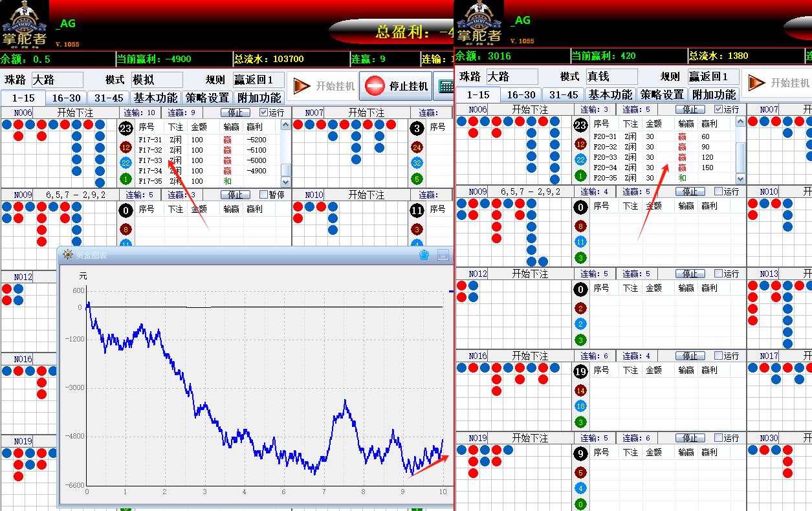Click the green 1 circle in right N006

580,176
